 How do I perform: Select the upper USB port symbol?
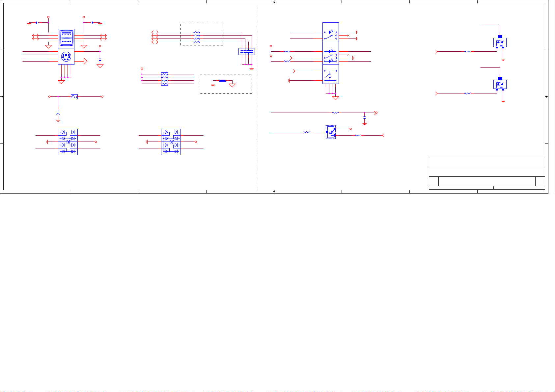[x=66, y=34]
